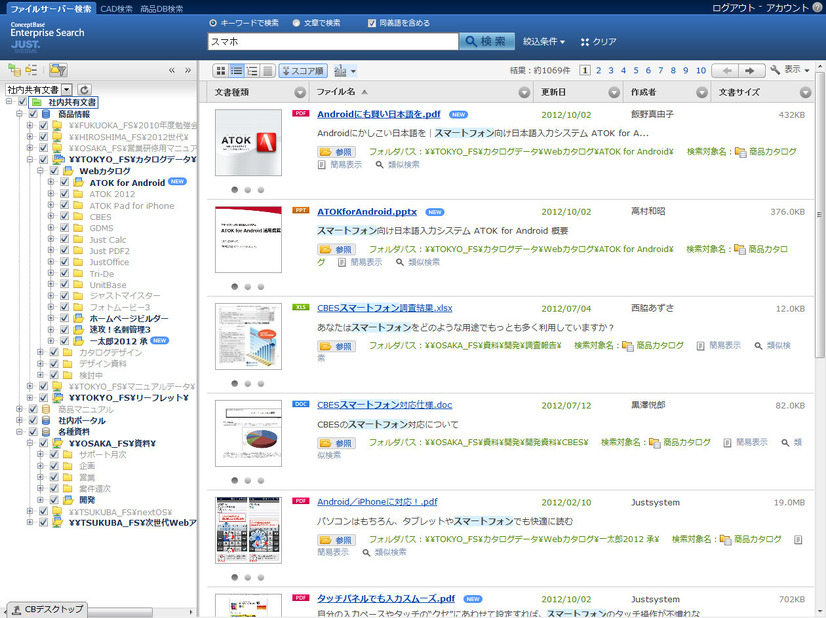
Task: Collapse the tree panel with the « arrows
Action: coord(172,70)
